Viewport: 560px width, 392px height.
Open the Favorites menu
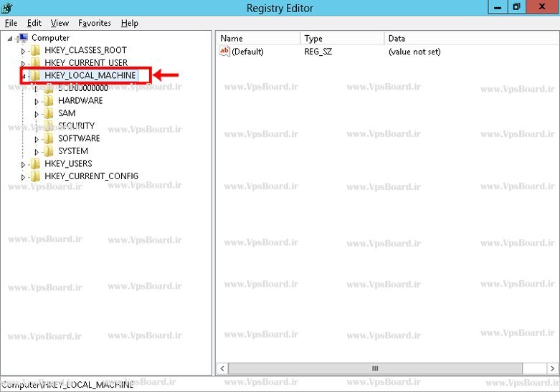(95, 23)
